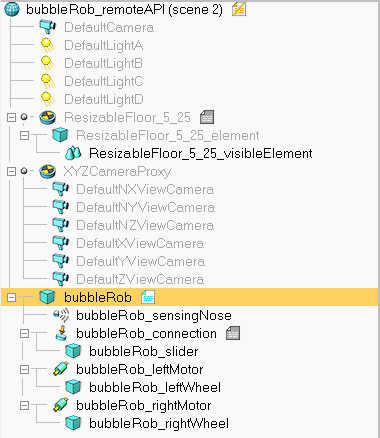
Task: Collapse the bubbleRob_rightMotor node
Action: tap(24, 405)
